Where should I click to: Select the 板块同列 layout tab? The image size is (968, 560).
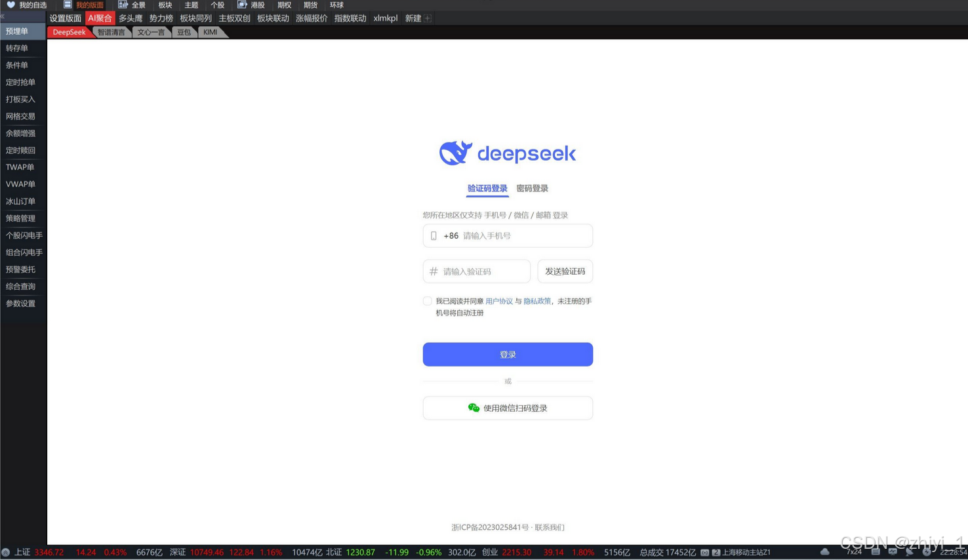195,18
